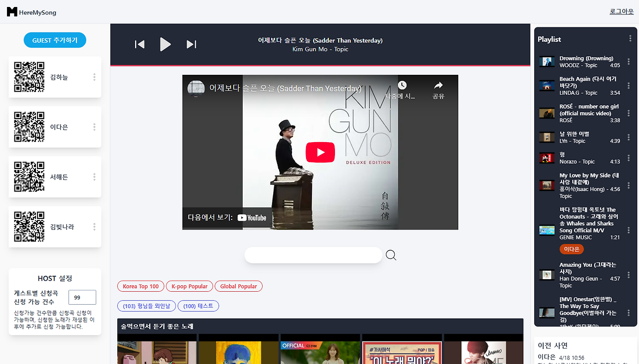Select 날 위한 이별 thumbnail in playlist
The width and height of the screenshot is (639, 364).
(x=547, y=137)
